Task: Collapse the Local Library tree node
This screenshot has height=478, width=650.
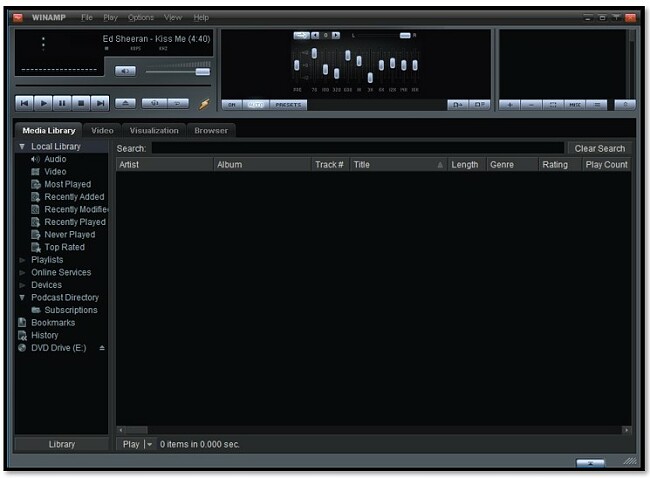Action: pos(22,146)
